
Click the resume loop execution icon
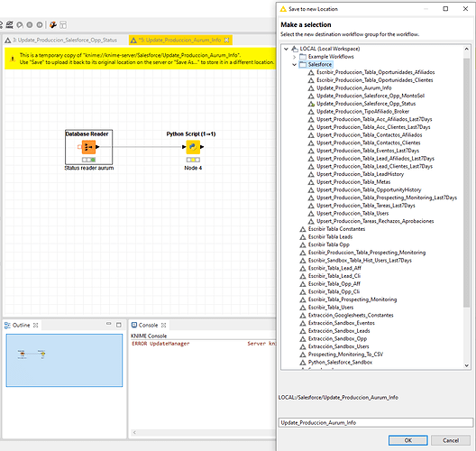click(40, 25)
